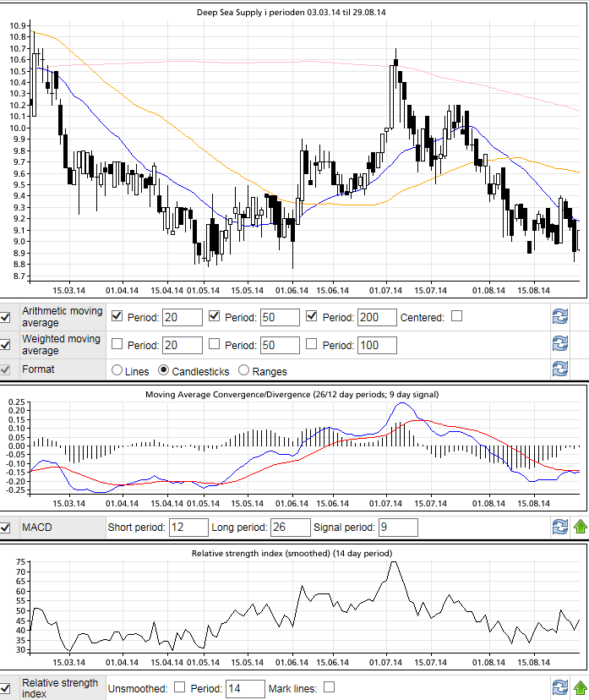
Task: Refresh the Relative strength index settings
Action: [559, 687]
